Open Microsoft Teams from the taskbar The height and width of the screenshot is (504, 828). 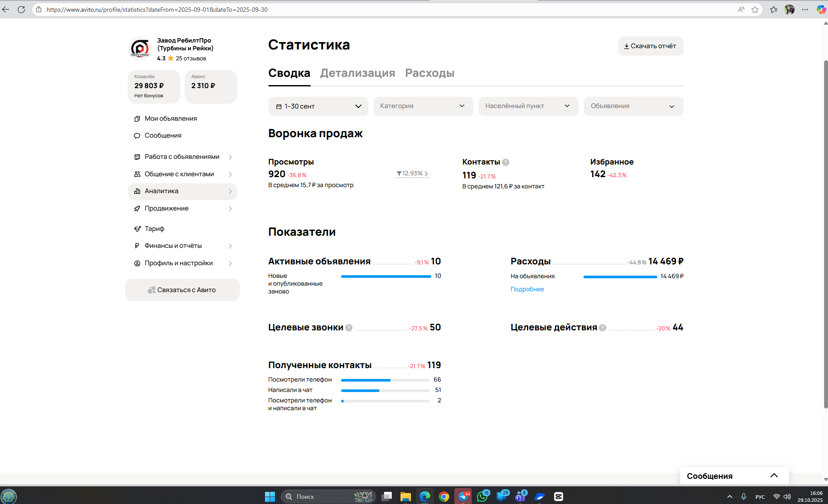520,497
